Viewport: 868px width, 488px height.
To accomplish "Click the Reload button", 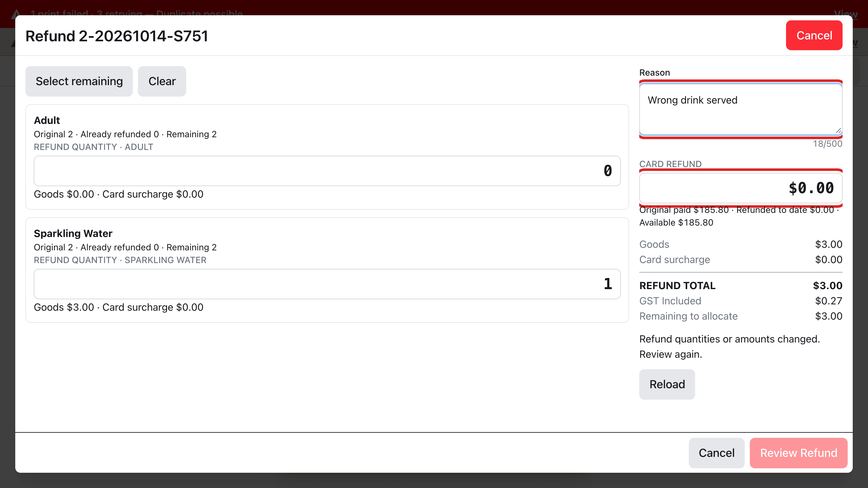I will click(667, 384).
